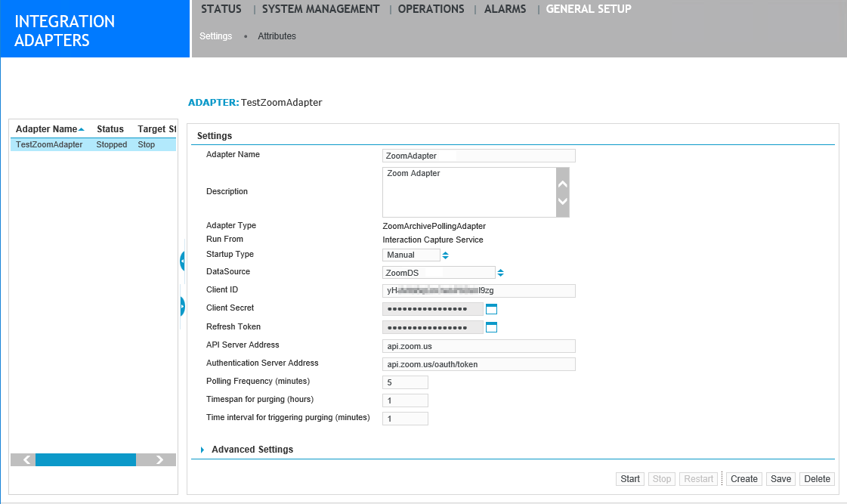Click the popup icon beside Client Secret

[491, 309]
